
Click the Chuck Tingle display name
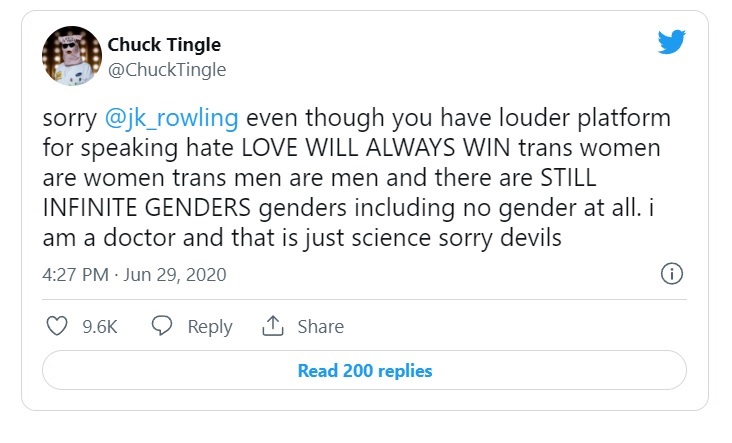tap(164, 45)
